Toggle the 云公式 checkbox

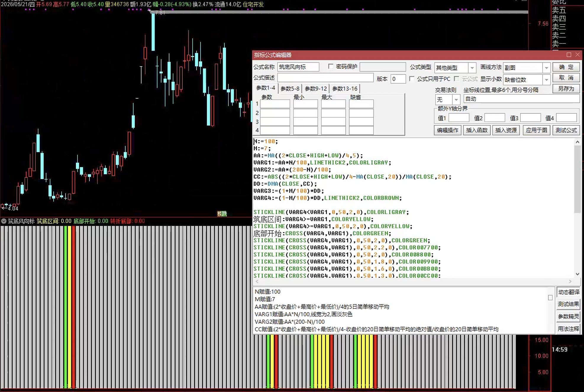(x=456, y=79)
